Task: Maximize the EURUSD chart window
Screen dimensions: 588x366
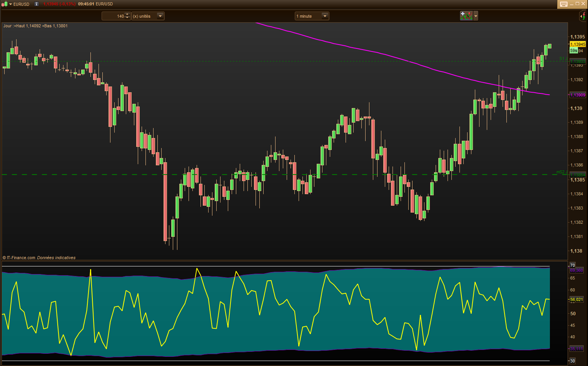Action: point(577,4)
